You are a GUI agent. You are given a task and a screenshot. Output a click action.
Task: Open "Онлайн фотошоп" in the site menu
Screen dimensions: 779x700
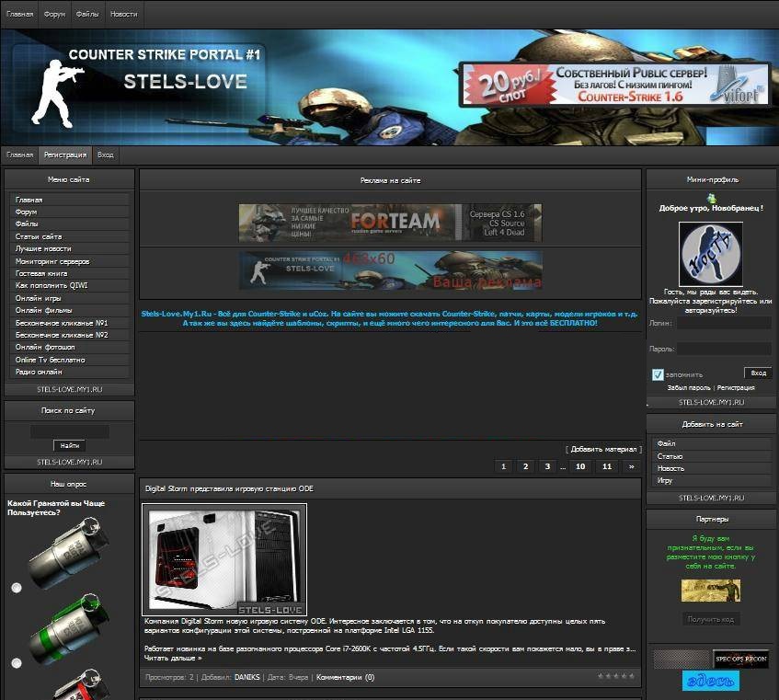pos(70,348)
